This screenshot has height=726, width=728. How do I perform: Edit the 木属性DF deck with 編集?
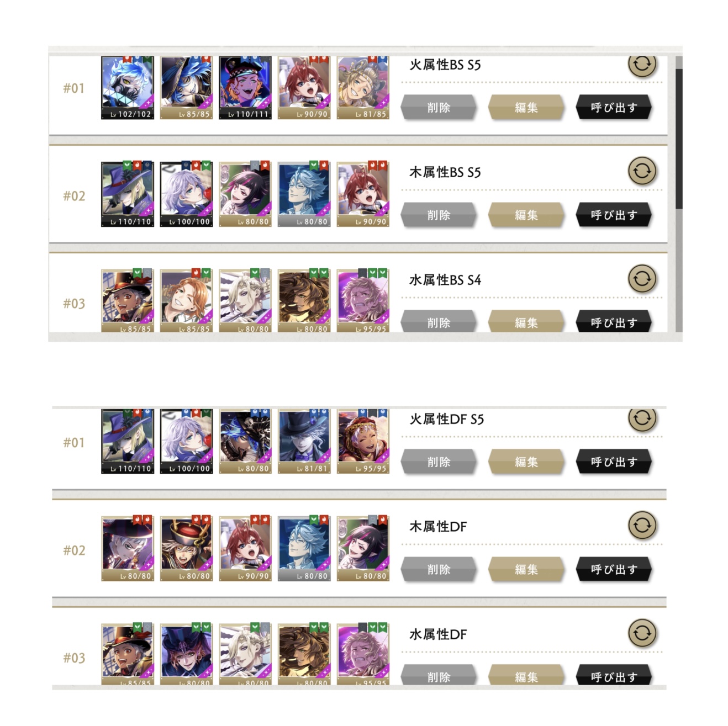click(526, 570)
